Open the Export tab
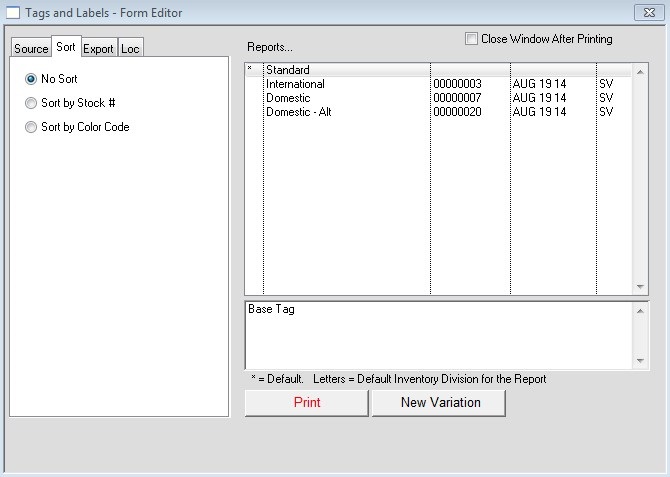Screen dimensions: 670x477 [98, 48]
